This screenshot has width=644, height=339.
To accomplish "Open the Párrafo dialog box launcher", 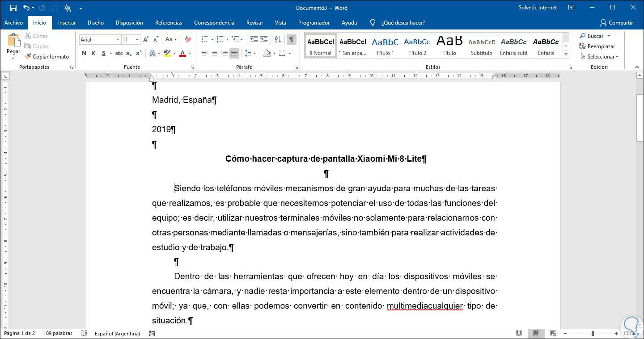I will point(296,67).
